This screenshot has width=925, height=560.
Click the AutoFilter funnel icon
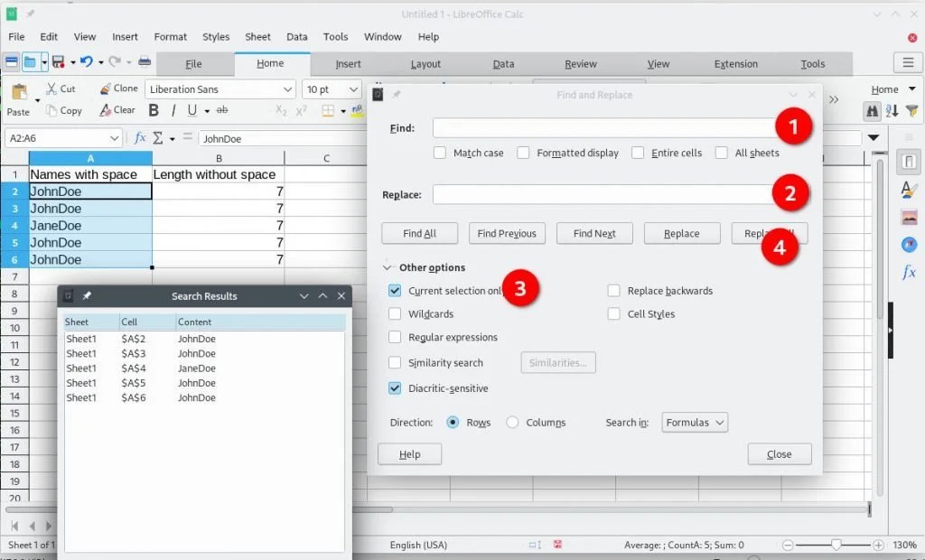911,110
